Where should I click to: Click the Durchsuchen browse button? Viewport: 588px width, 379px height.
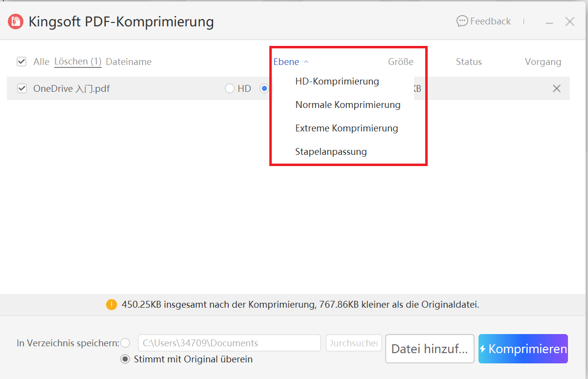point(354,343)
